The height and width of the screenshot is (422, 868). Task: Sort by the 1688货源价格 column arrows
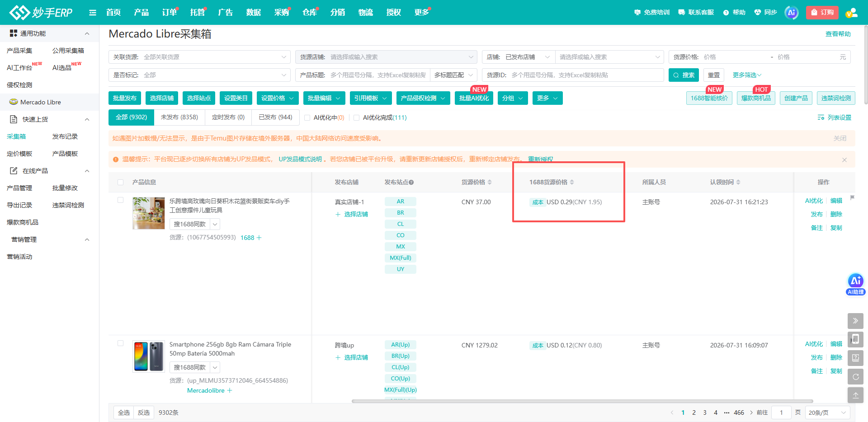[572, 182]
